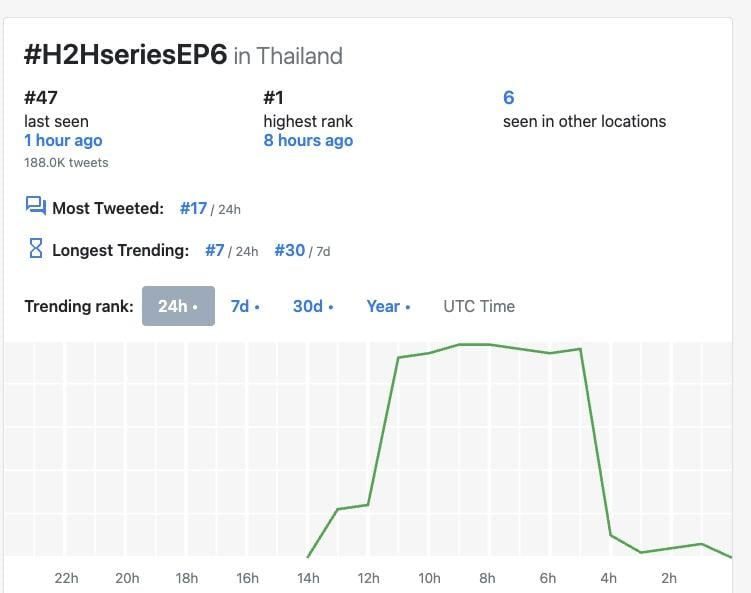Click the #7 Longest Trending 24h link
751x593 pixels.
tap(215, 250)
